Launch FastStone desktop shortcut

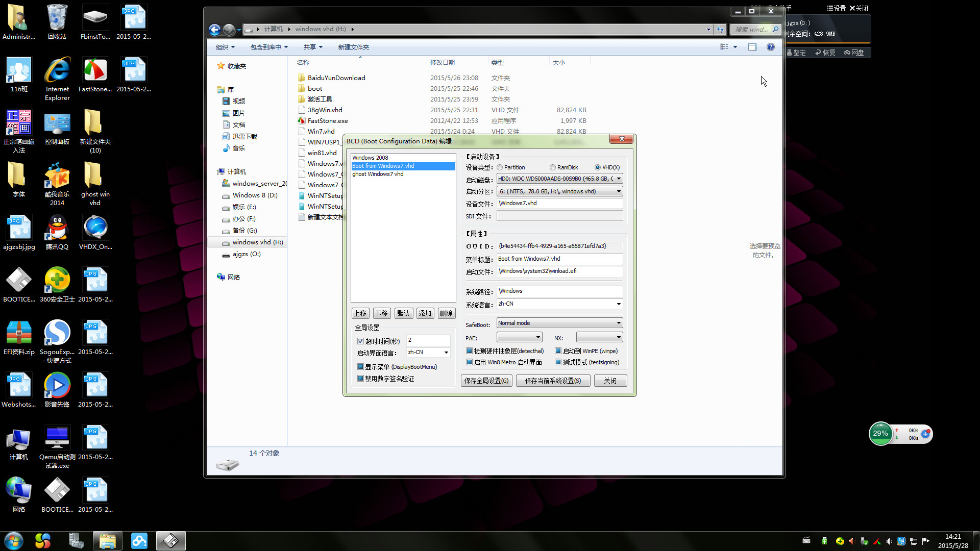click(95, 75)
